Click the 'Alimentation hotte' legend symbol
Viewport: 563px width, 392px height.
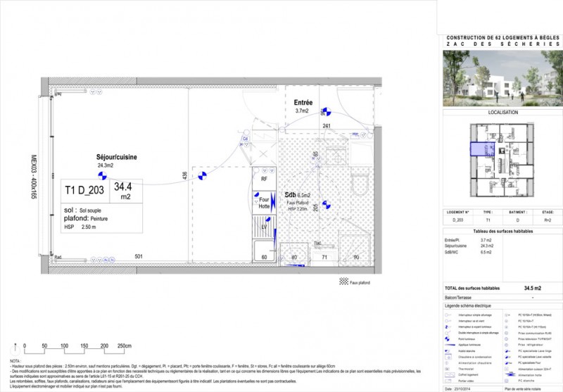point(510,375)
